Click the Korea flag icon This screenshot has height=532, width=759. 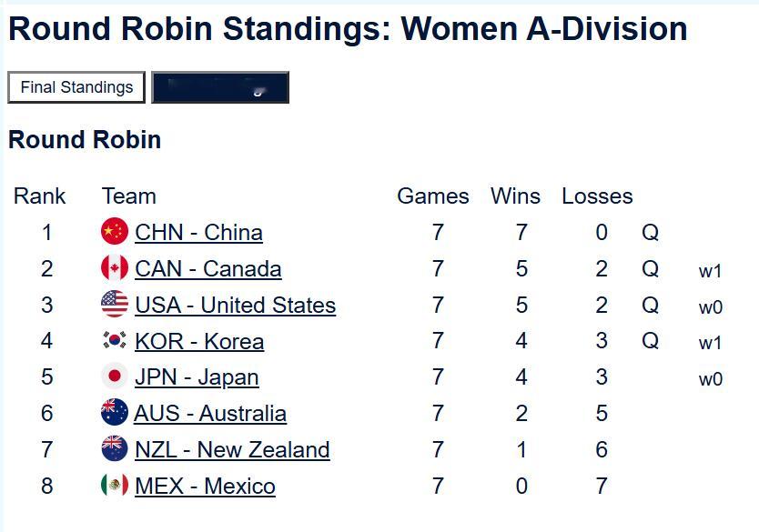coord(115,341)
